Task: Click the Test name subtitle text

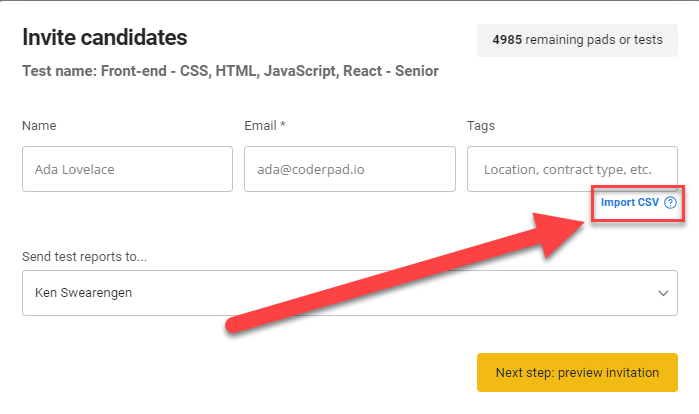Action: pyautogui.click(x=230, y=71)
